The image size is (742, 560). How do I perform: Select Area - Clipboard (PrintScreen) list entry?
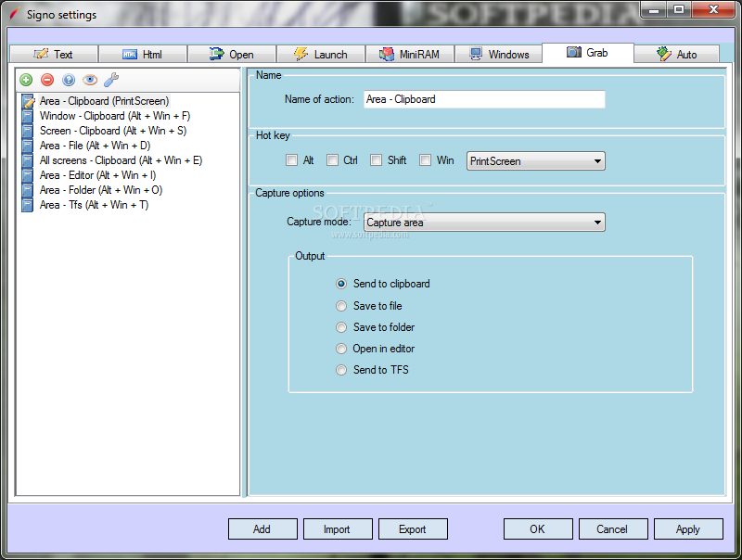click(104, 101)
